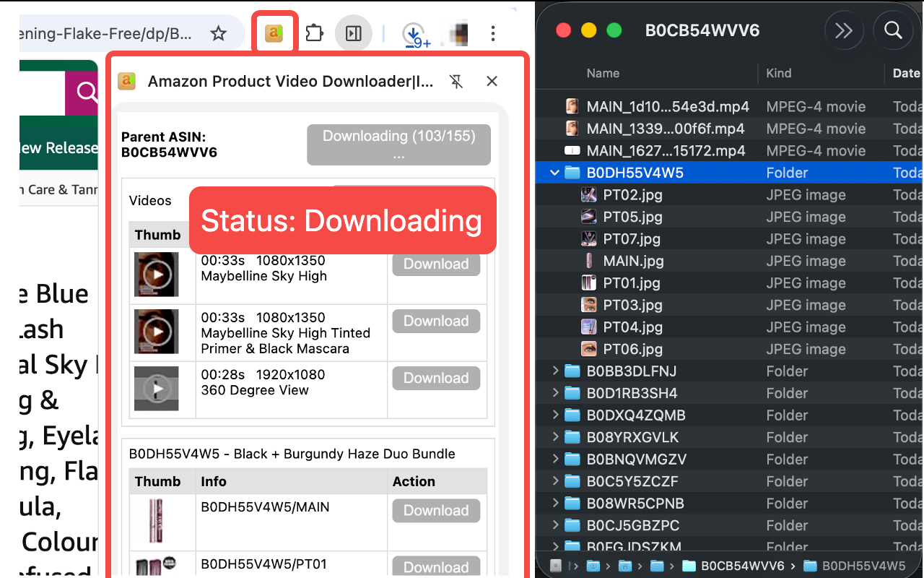
Task: Select MAIN.jpg file icon in Finder
Action: tap(589, 261)
